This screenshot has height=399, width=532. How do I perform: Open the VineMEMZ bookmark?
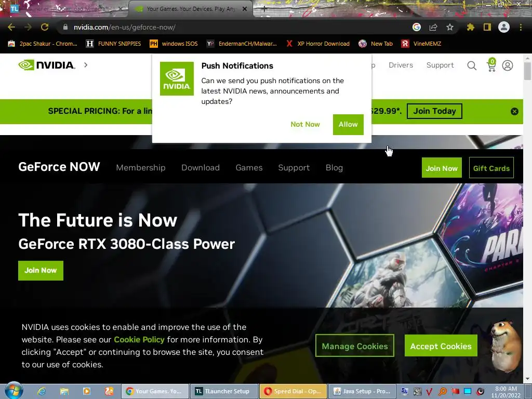pyautogui.click(x=421, y=44)
